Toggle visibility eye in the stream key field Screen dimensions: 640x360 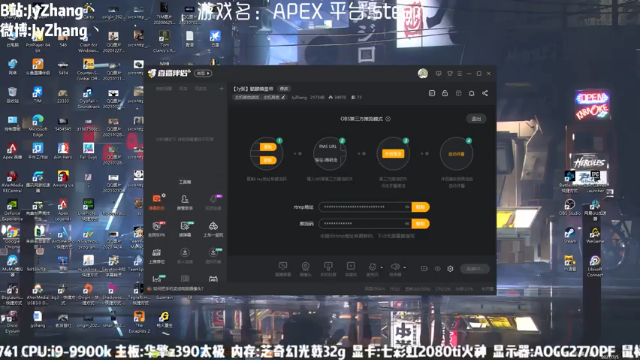click(x=407, y=223)
